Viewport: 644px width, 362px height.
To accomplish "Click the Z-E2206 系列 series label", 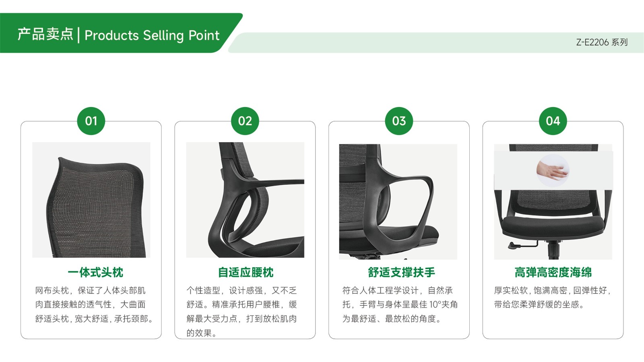I will [x=602, y=42].
